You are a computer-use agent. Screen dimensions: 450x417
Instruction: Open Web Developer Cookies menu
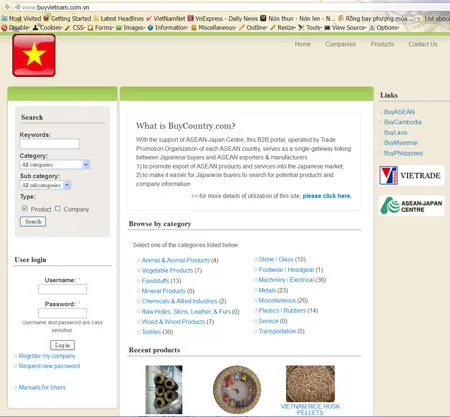(x=48, y=28)
